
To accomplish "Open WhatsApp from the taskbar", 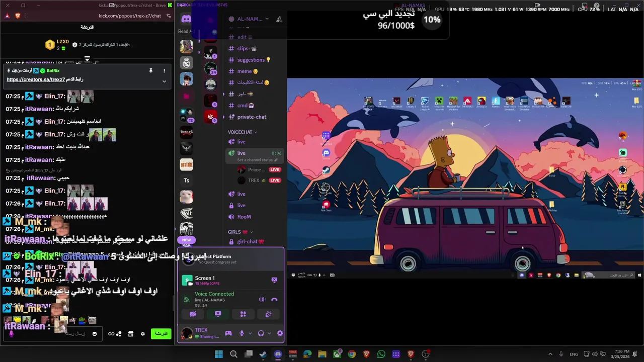I will (x=381, y=354).
